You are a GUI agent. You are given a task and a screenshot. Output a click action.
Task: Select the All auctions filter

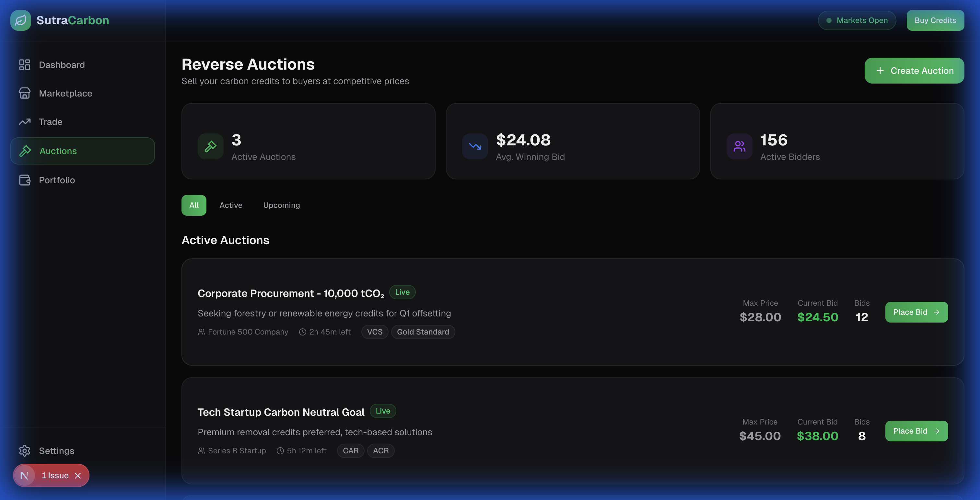point(194,205)
